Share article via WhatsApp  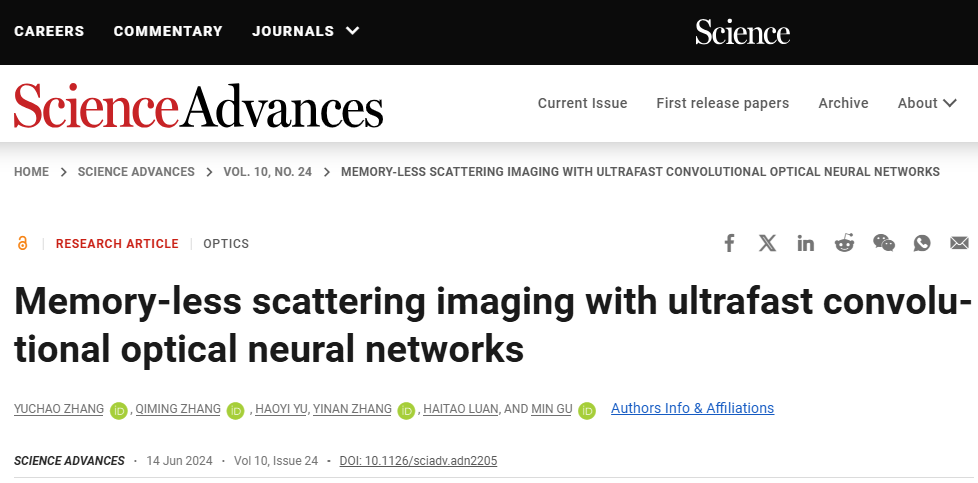922,243
